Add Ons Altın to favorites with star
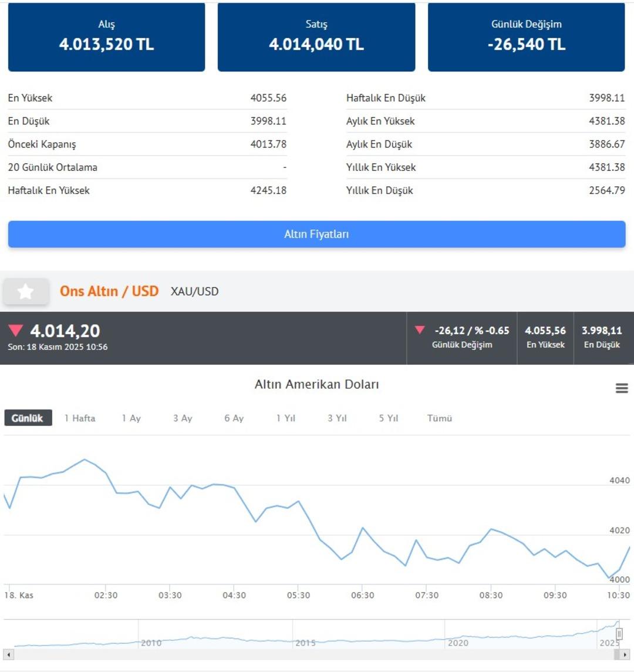 [26, 291]
